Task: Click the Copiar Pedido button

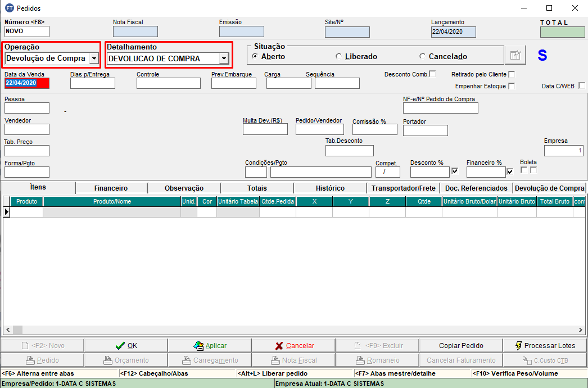Action: 461,345
